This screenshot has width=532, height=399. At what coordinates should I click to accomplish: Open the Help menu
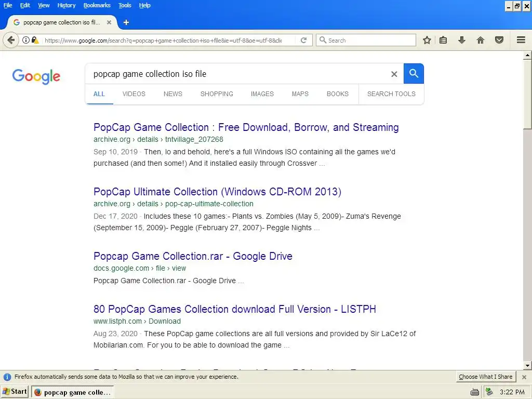(x=144, y=5)
